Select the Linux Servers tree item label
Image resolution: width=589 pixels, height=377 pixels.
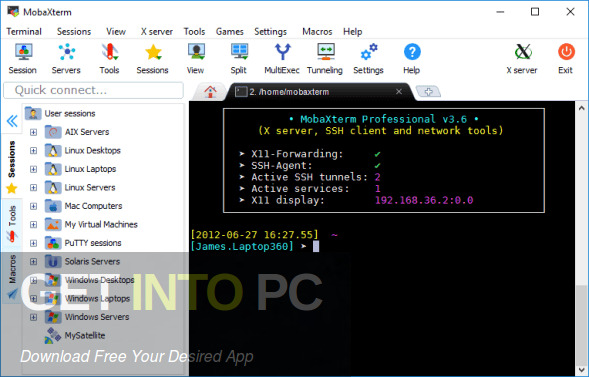coord(90,187)
